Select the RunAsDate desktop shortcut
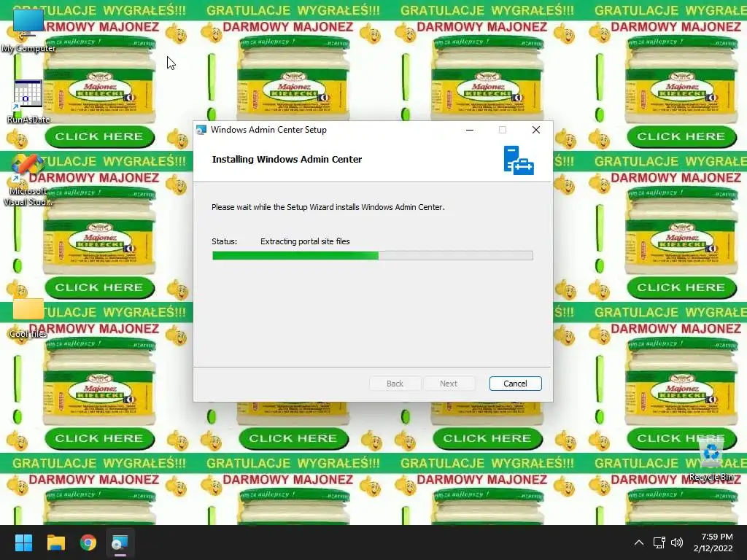The width and height of the screenshot is (747, 560). (28, 101)
